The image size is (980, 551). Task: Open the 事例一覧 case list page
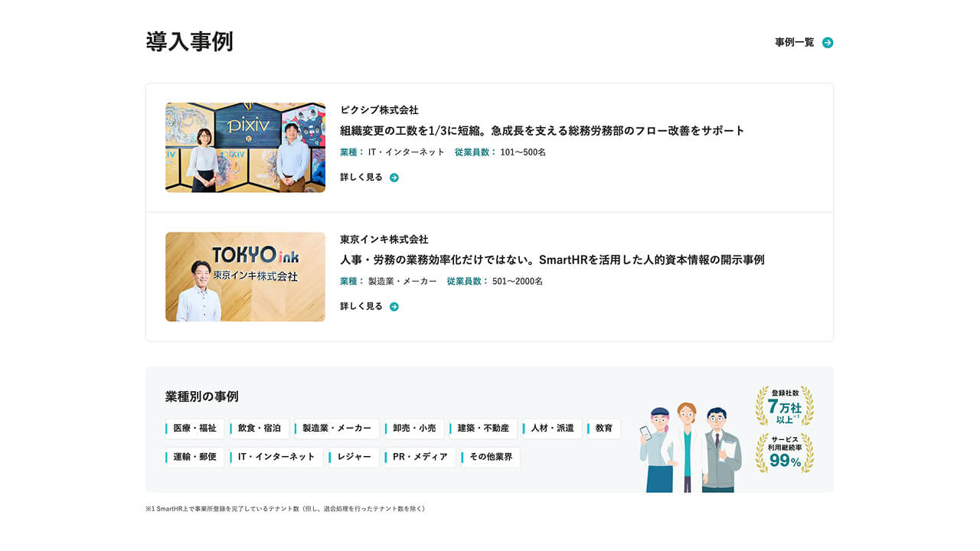(x=795, y=43)
